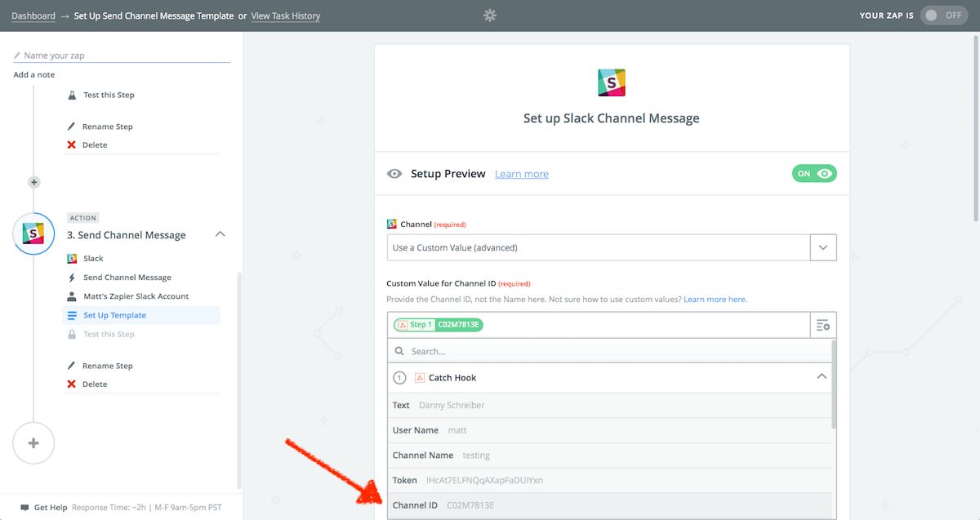Select Set Up Template in the sidebar
Viewport: 980px width, 520px height.
point(114,315)
